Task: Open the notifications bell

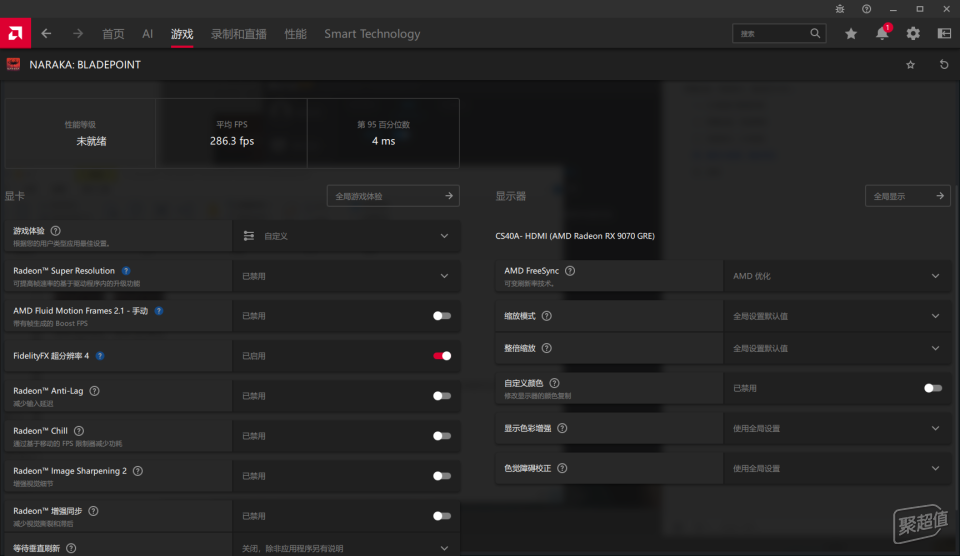Action: (882, 33)
